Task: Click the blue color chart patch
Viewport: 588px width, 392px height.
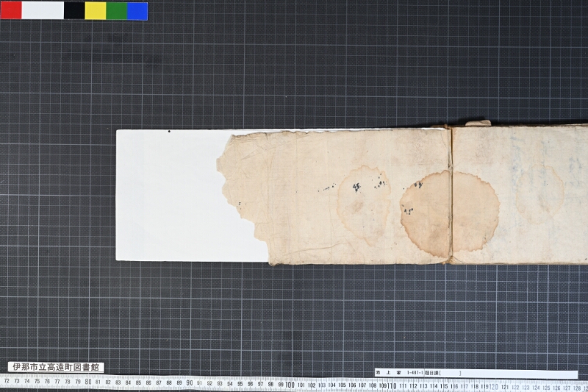Action: pyautogui.click(x=137, y=10)
